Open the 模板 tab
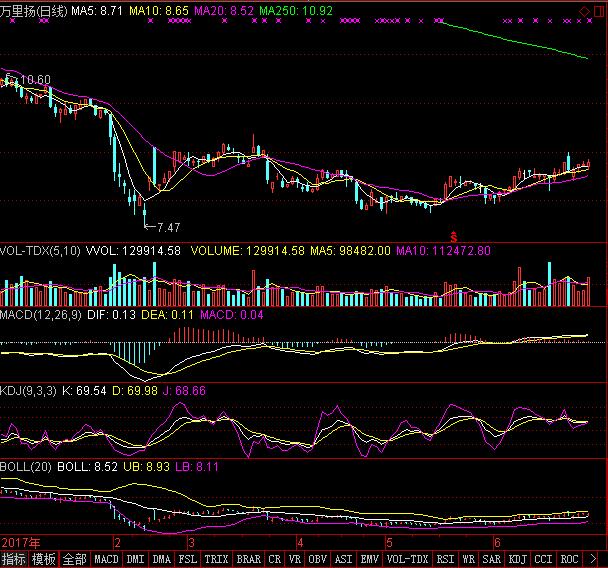The height and width of the screenshot is (568, 608). pyautogui.click(x=43, y=559)
